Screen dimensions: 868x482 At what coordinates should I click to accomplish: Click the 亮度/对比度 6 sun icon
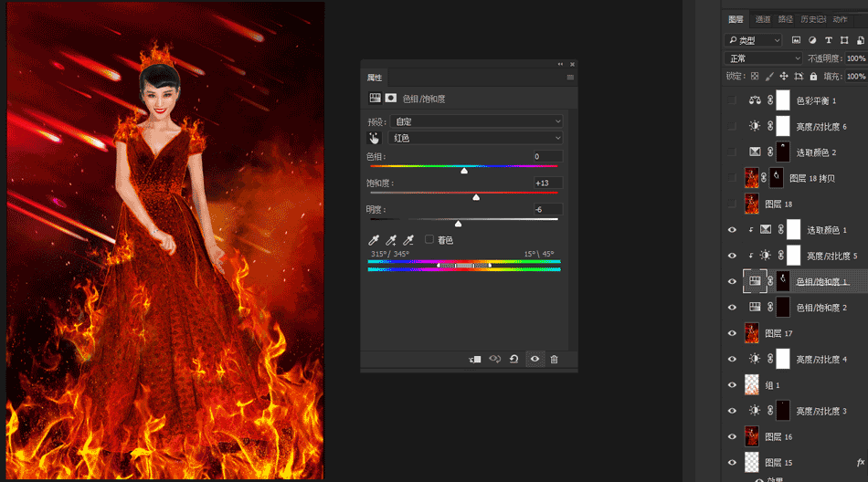point(755,126)
